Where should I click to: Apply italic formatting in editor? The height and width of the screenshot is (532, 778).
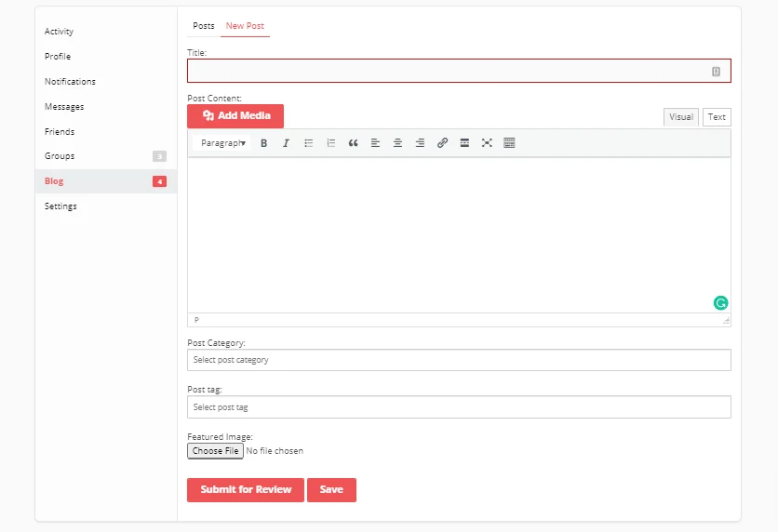pyautogui.click(x=286, y=143)
